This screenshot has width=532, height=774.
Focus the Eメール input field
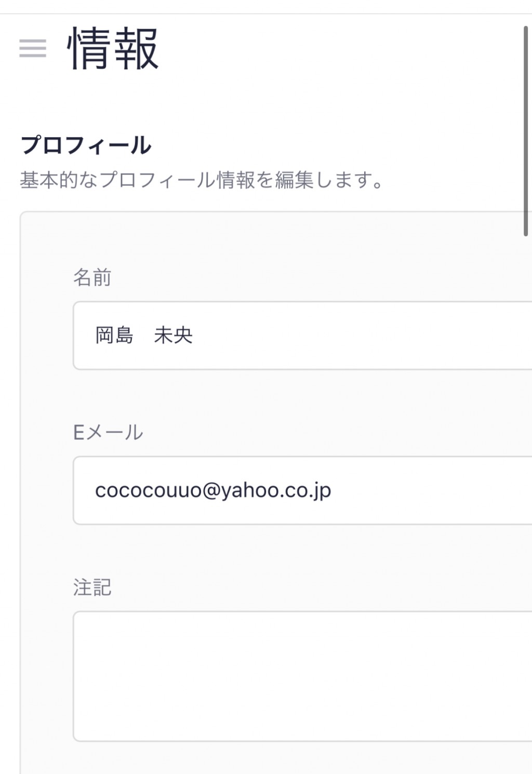pos(302,490)
